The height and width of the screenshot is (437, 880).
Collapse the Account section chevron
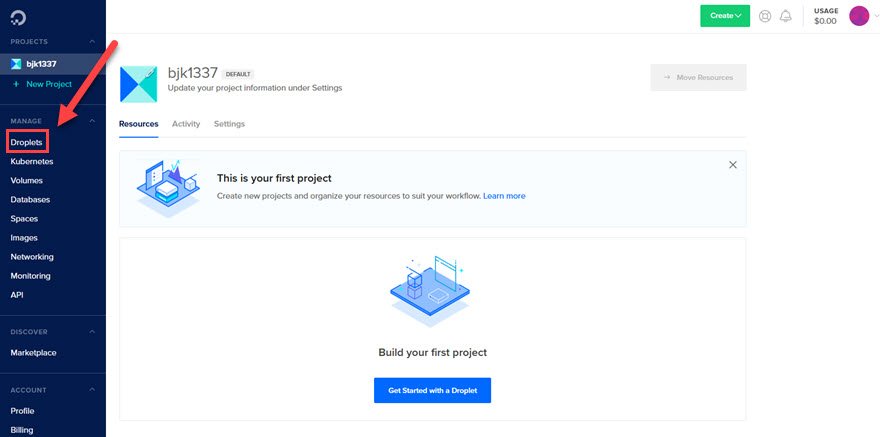pyautogui.click(x=92, y=390)
